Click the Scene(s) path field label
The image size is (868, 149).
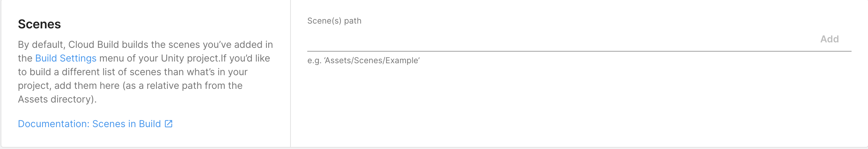pos(334,21)
